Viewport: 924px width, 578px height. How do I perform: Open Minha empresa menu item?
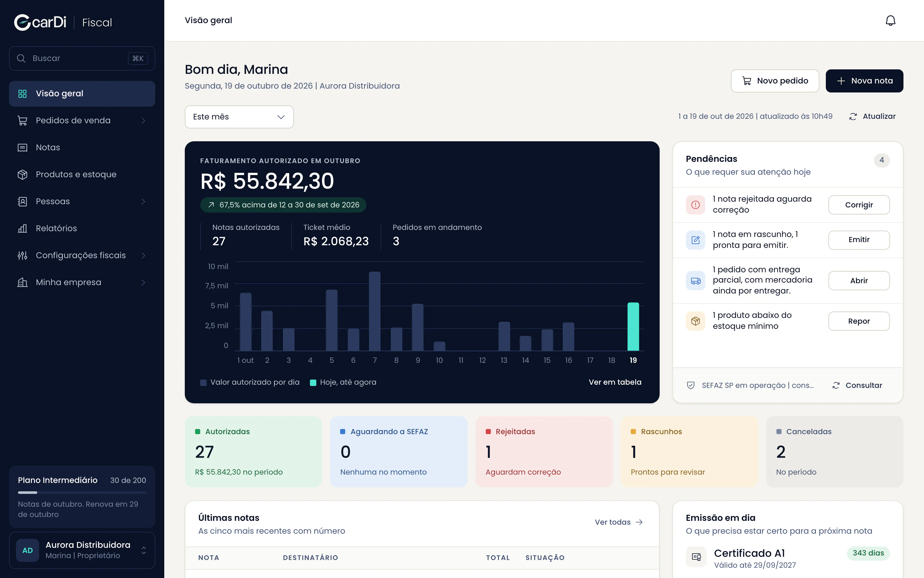(x=82, y=283)
